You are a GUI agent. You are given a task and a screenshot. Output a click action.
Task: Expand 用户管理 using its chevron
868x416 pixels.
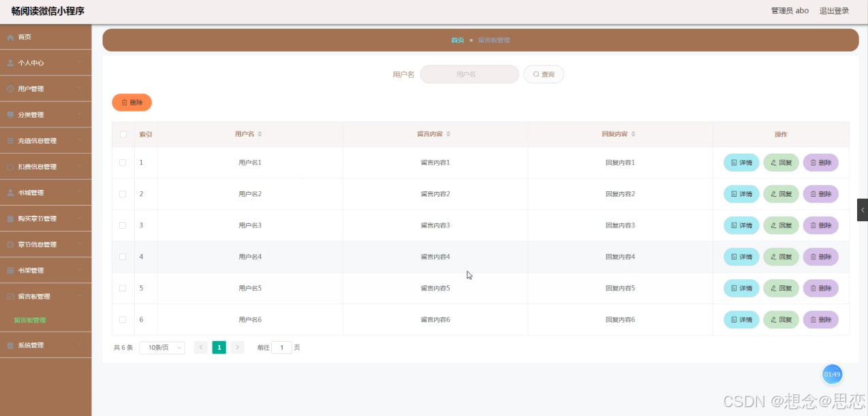point(80,89)
